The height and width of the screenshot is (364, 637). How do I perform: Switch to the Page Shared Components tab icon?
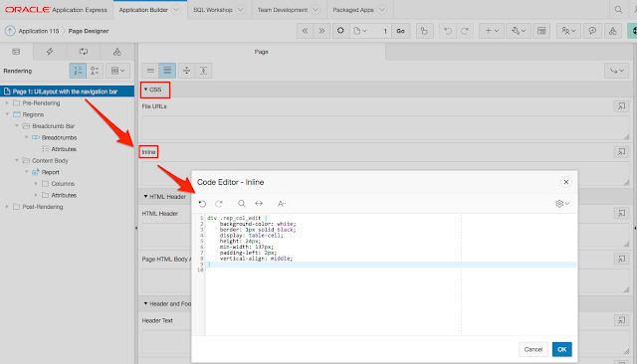[117, 52]
